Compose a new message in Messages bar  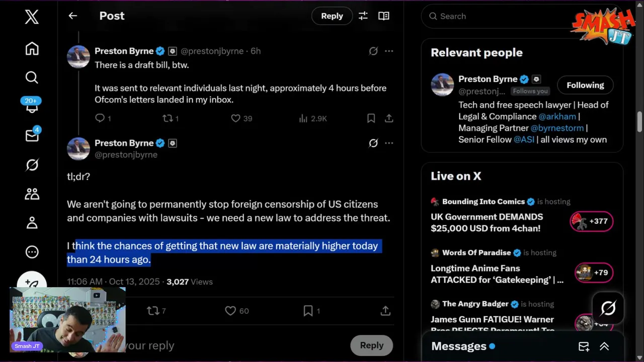point(584,346)
